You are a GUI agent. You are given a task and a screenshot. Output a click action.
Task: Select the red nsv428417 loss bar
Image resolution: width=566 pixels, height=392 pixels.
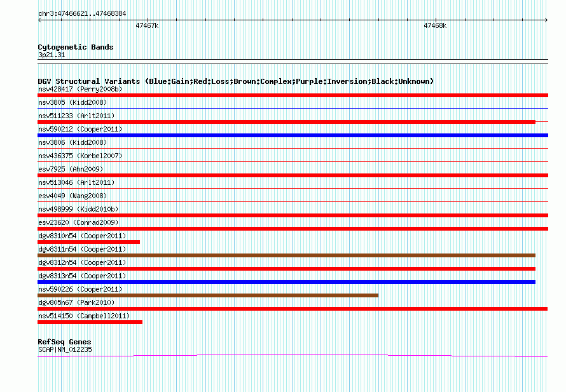tap(293, 95)
